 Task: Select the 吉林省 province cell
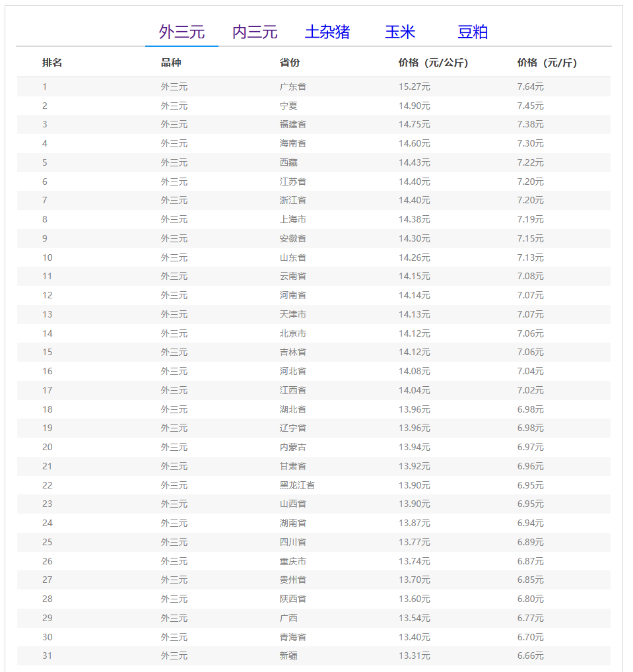(293, 352)
